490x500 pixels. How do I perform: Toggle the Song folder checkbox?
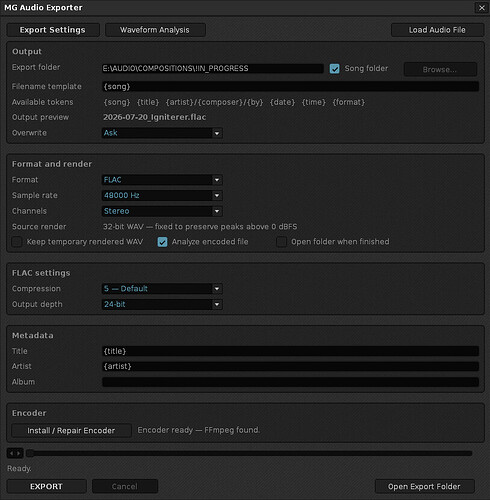tap(334, 69)
